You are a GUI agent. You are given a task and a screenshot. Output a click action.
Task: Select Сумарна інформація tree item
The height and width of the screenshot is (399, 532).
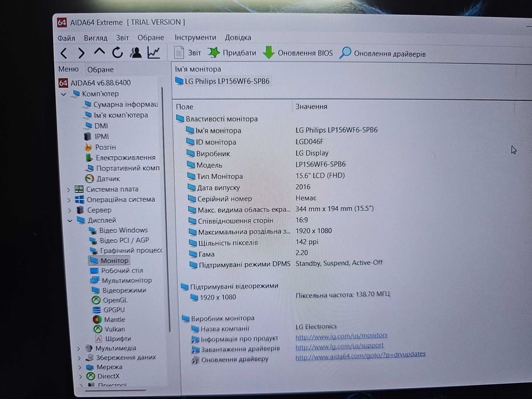coord(121,104)
